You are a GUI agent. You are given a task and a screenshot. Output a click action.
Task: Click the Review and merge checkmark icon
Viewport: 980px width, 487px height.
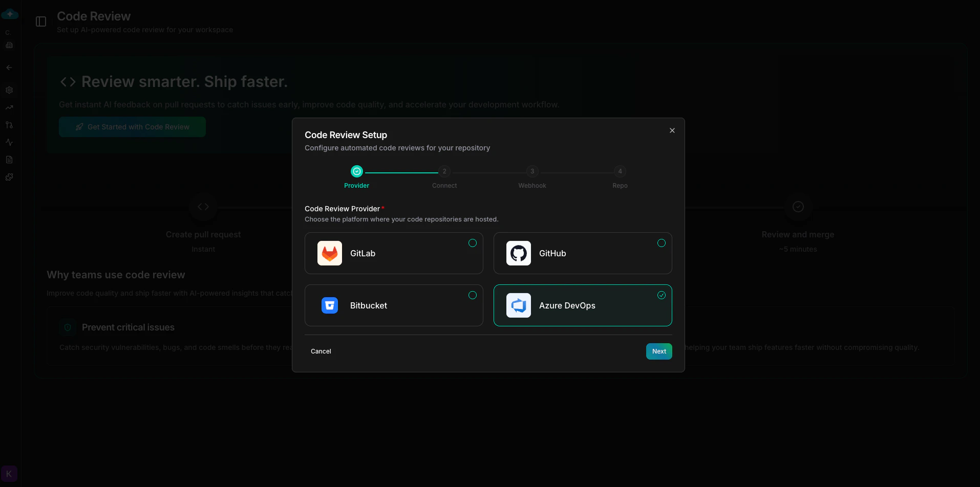click(x=798, y=207)
